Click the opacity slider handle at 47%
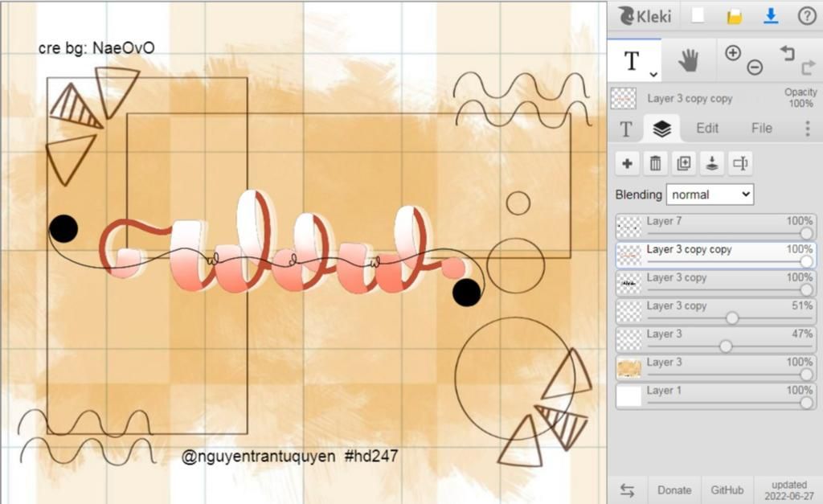This screenshot has width=823, height=504. (x=726, y=346)
